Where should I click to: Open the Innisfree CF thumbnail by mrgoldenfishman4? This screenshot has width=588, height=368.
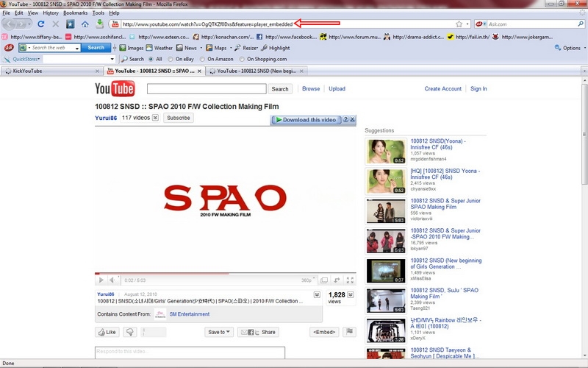(x=385, y=152)
